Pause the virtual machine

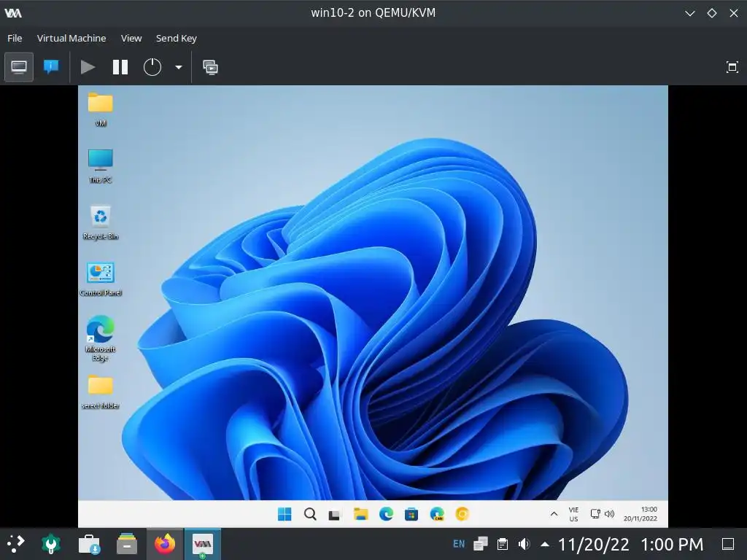point(120,67)
